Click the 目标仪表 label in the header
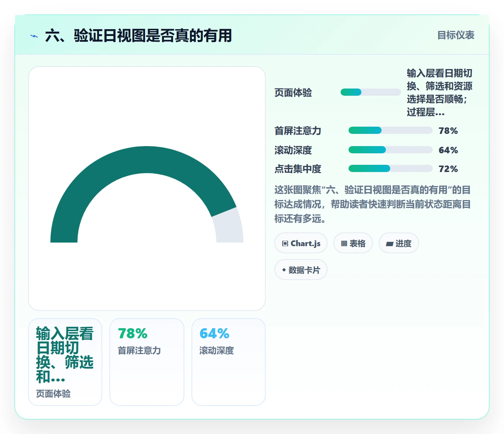The image size is (504, 434). 456,35
